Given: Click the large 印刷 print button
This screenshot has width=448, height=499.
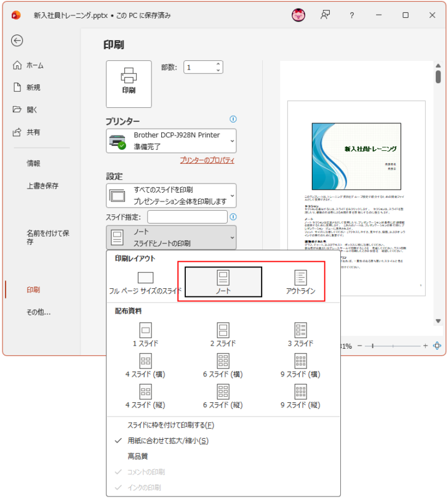Looking at the screenshot, I should click(x=129, y=84).
